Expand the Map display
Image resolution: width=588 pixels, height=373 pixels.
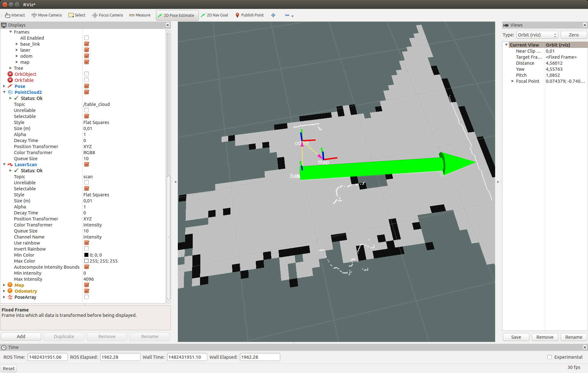4,285
